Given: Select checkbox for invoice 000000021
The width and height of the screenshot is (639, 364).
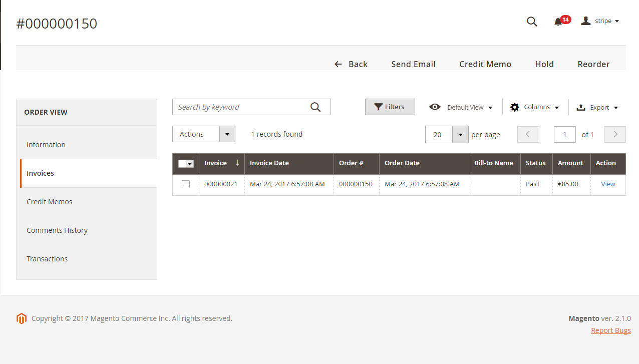Looking at the screenshot, I should [x=186, y=184].
